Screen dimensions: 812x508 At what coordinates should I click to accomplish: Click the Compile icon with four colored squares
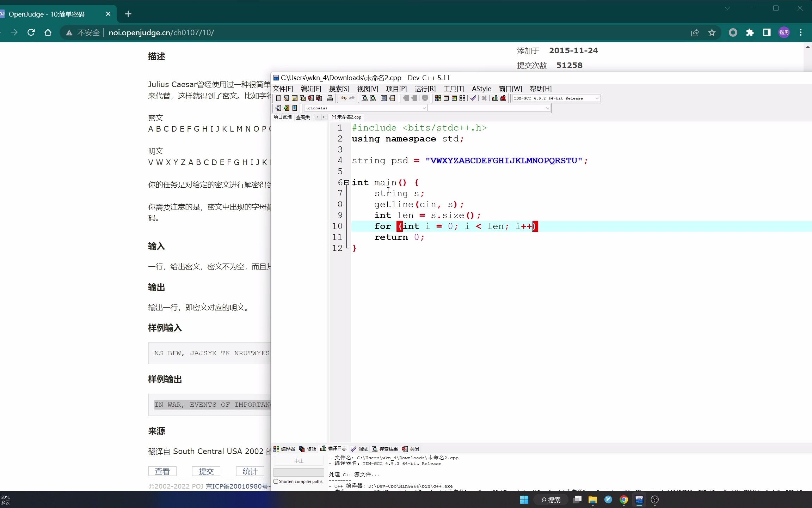point(438,98)
